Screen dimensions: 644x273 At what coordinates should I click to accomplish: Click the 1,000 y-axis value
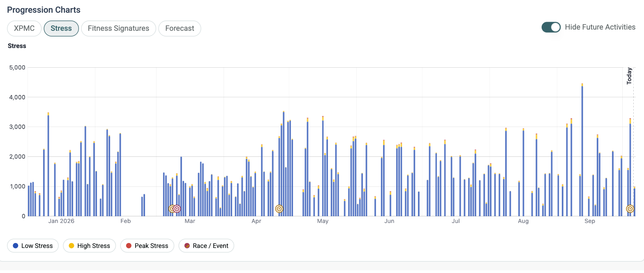(x=17, y=186)
